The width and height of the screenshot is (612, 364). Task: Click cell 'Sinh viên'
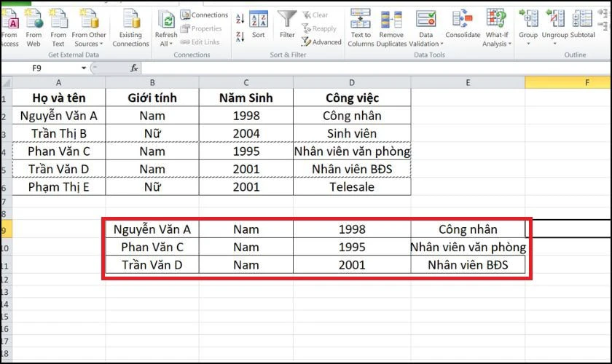tap(352, 133)
